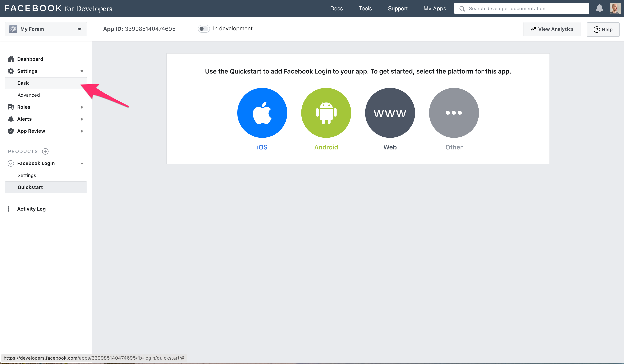Focus the Search developer documentation field

pos(522,8)
